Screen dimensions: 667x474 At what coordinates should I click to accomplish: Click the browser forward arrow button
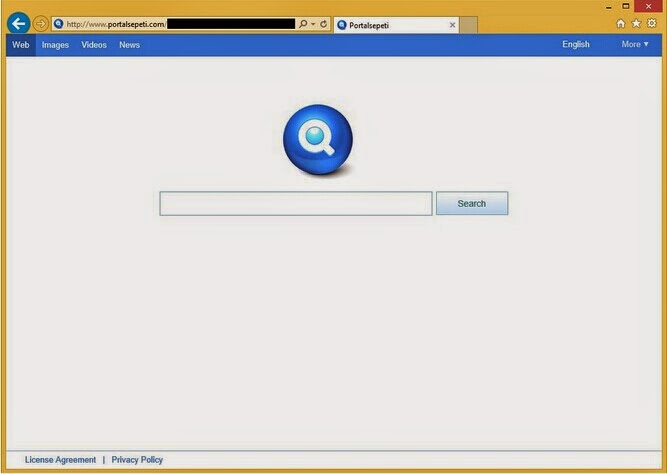[x=40, y=24]
